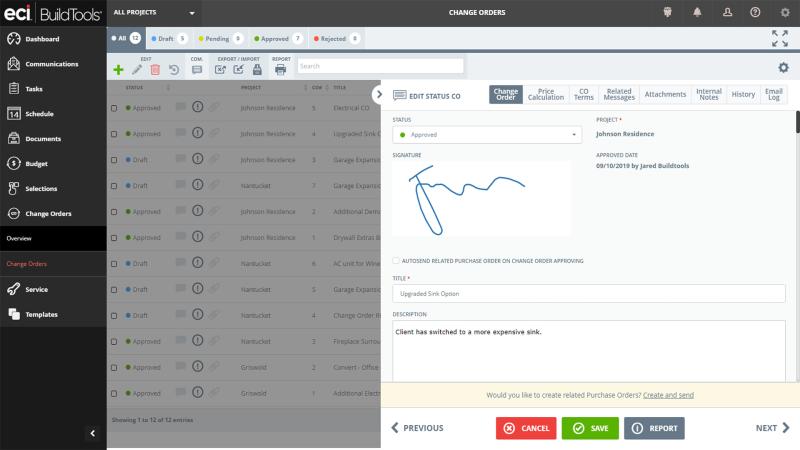Image resolution: width=800 pixels, height=450 pixels.
Task: Switch to the Internal Notes tab
Action: 709,94
